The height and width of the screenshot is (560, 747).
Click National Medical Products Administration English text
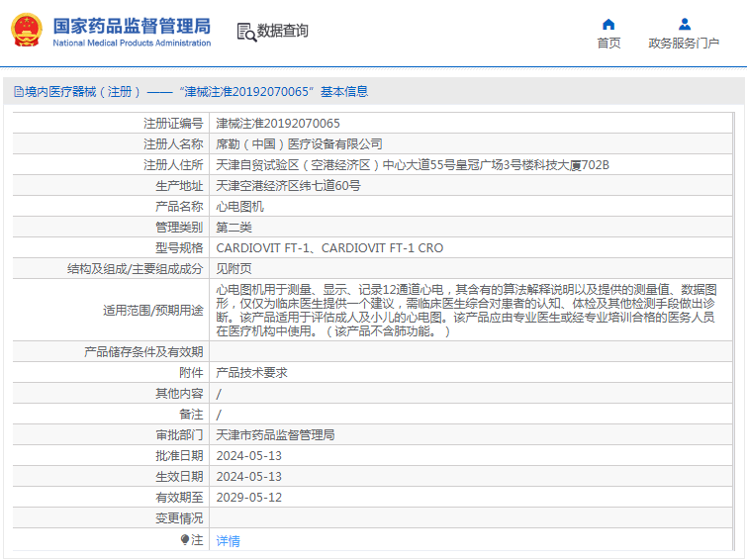click(132, 43)
